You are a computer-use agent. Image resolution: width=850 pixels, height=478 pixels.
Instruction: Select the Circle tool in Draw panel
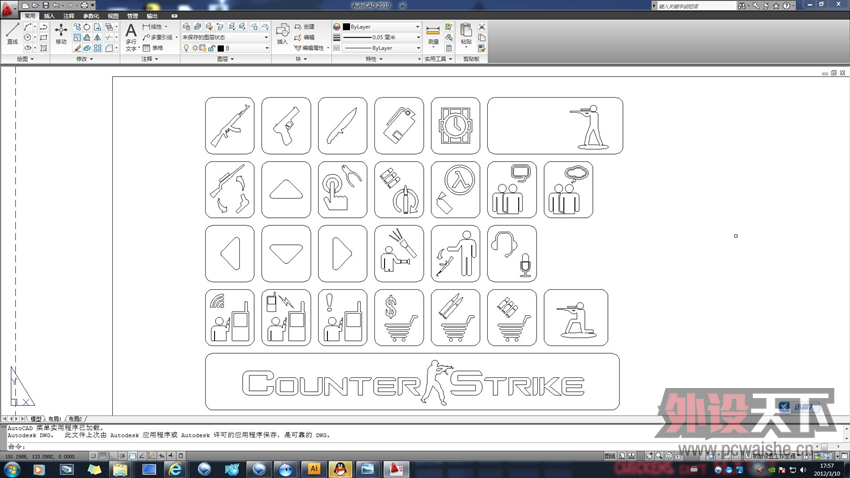[28, 37]
